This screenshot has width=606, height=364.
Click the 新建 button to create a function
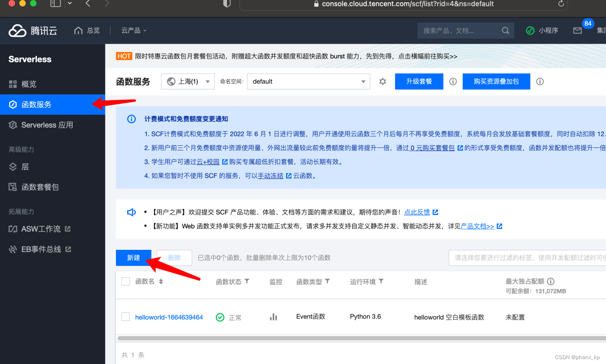(x=133, y=257)
